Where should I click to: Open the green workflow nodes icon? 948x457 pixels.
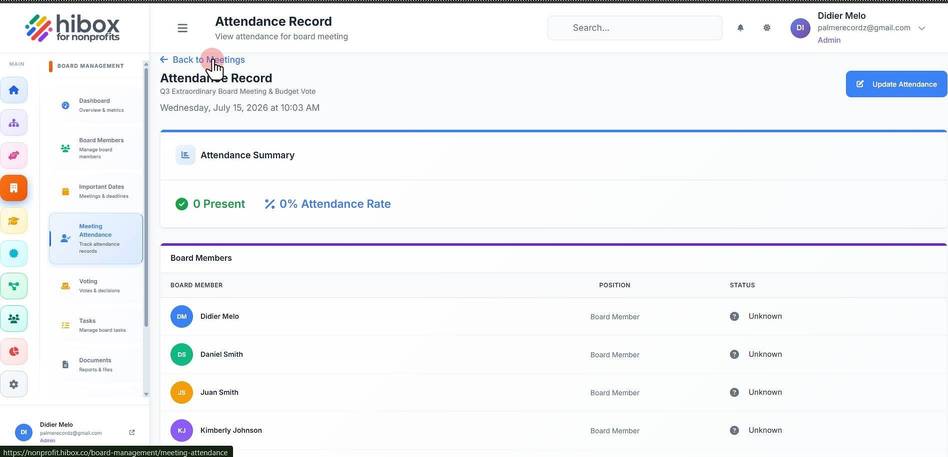(x=14, y=286)
